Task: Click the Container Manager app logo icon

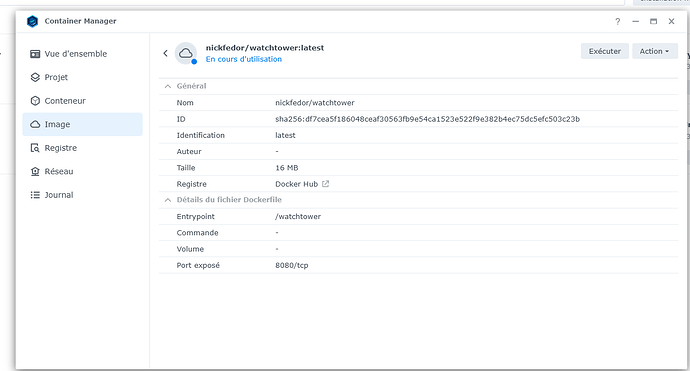Action: [33, 21]
